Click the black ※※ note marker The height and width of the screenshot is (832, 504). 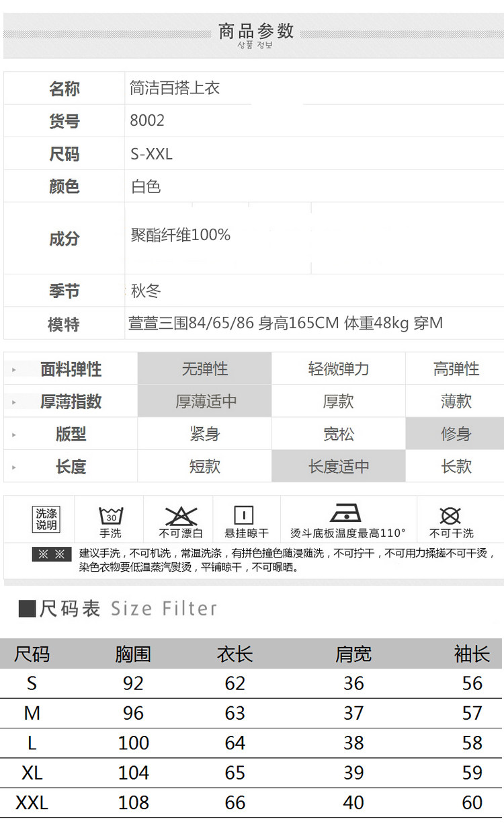coord(52,554)
